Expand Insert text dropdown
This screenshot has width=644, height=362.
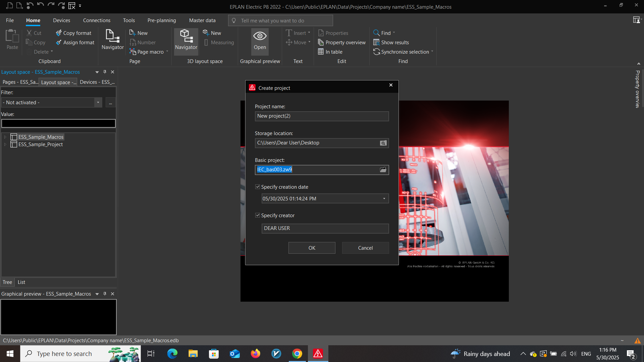pyautogui.click(x=309, y=33)
